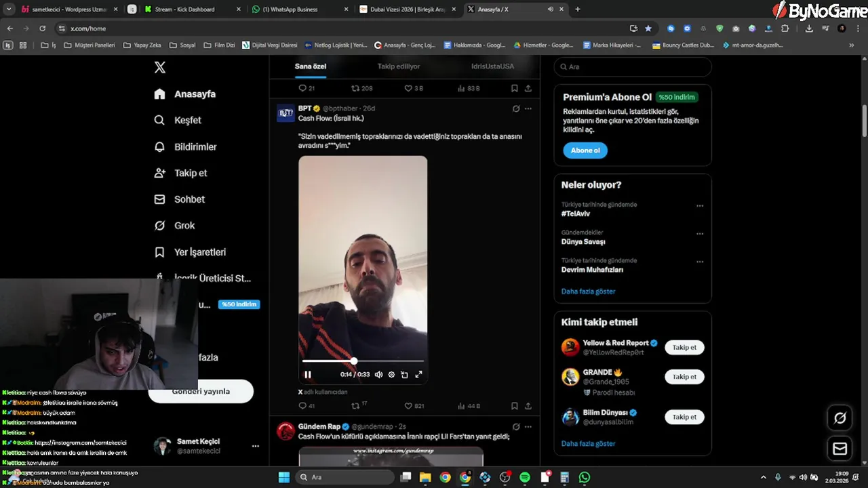
Task: Open more options for #TelAviv trend
Action: (700, 205)
